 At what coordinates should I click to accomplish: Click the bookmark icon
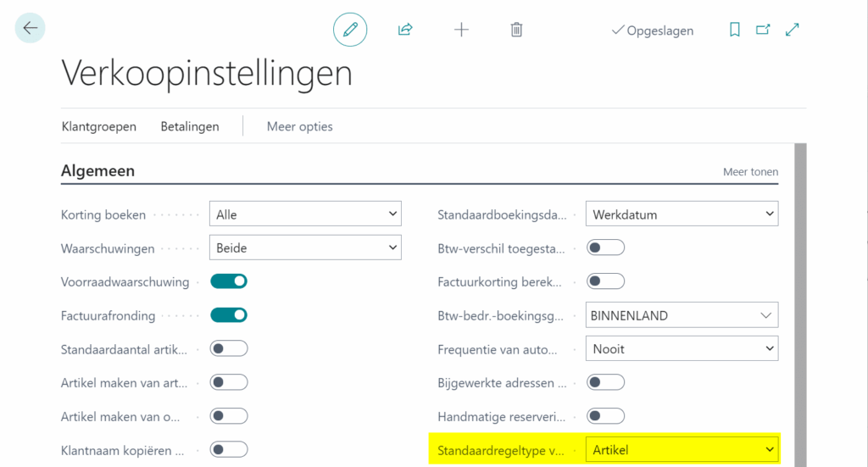(735, 30)
